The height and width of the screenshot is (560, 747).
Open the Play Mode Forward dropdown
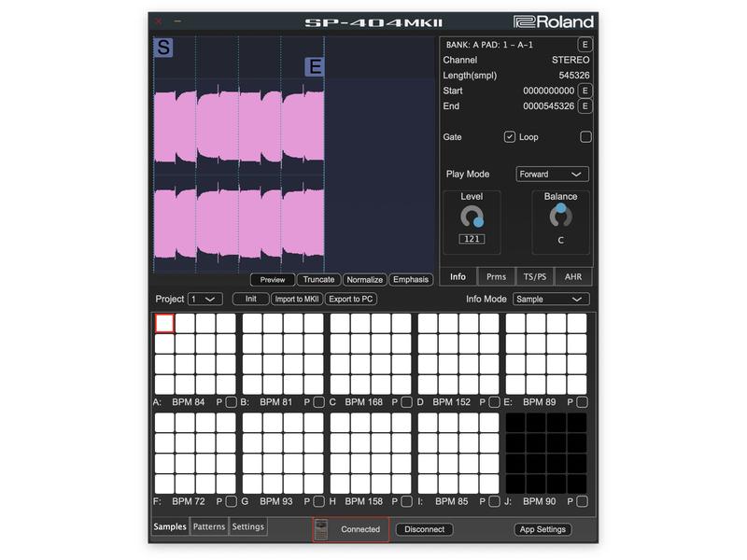(552, 175)
